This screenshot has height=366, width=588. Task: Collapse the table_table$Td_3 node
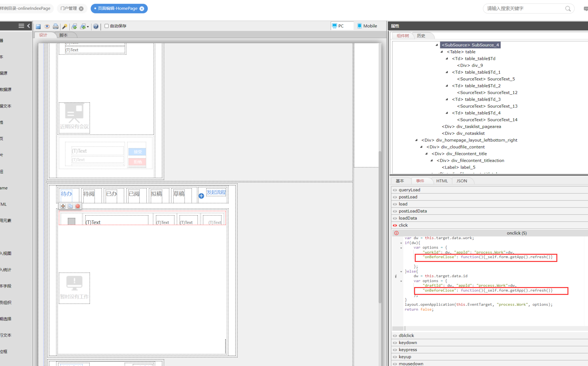click(447, 99)
